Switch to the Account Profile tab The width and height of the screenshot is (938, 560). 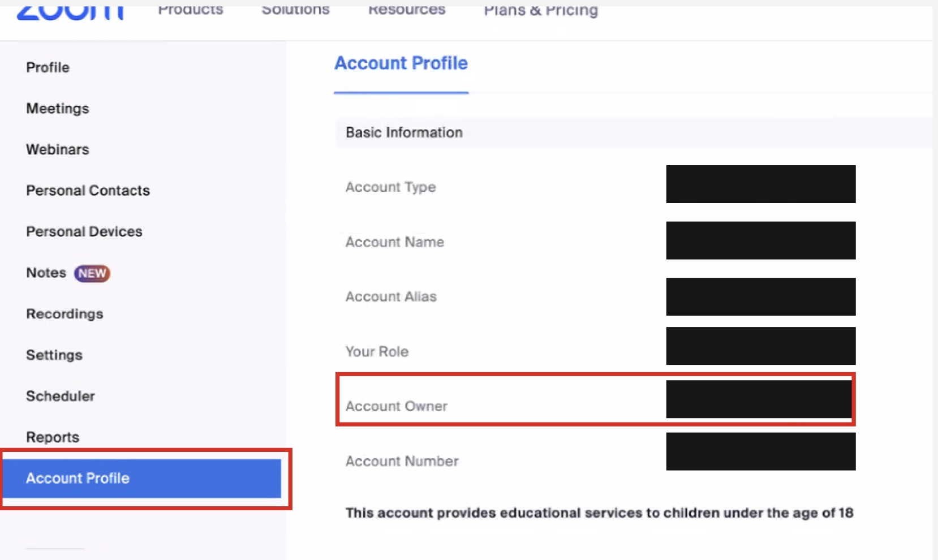coord(401,63)
